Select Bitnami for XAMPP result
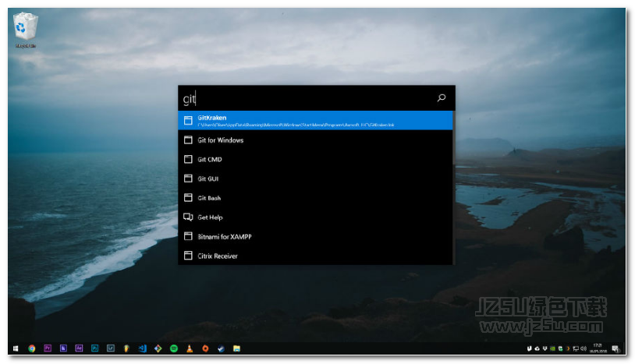 click(315, 237)
